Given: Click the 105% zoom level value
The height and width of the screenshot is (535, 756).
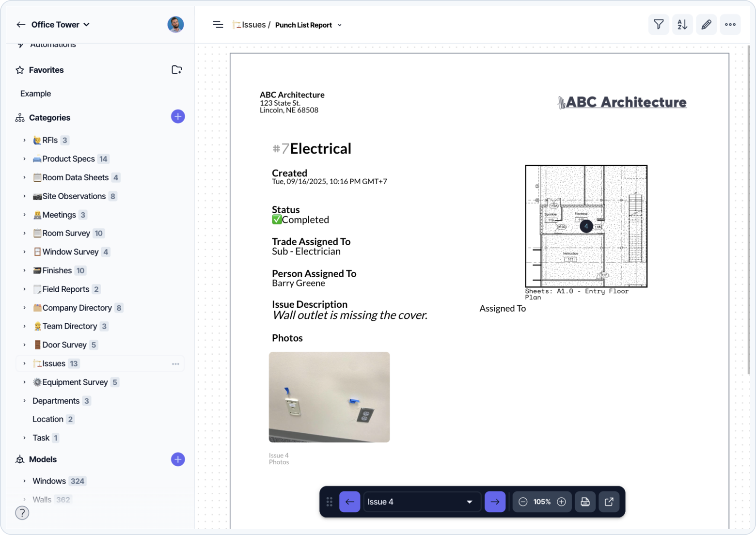Looking at the screenshot, I should coord(542,502).
